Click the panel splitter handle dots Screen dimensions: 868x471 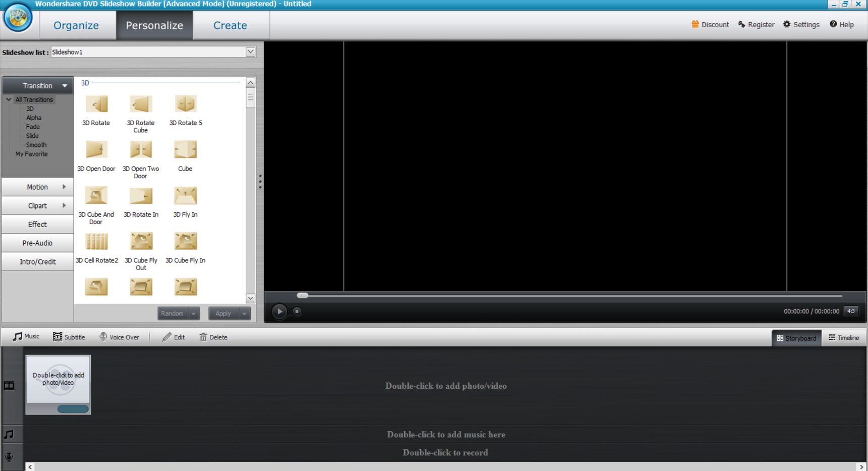260,182
